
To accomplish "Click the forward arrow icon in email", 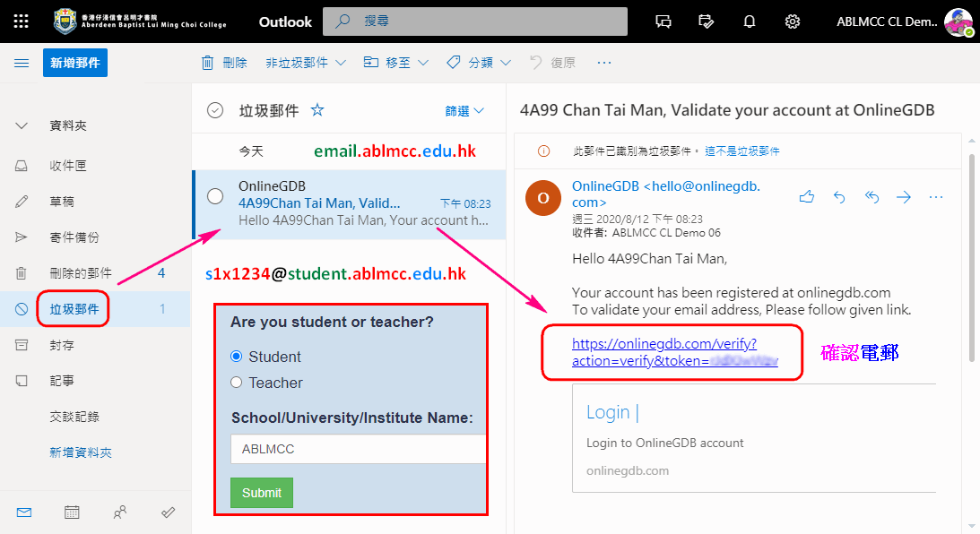I will pyautogui.click(x=904, y=196).
